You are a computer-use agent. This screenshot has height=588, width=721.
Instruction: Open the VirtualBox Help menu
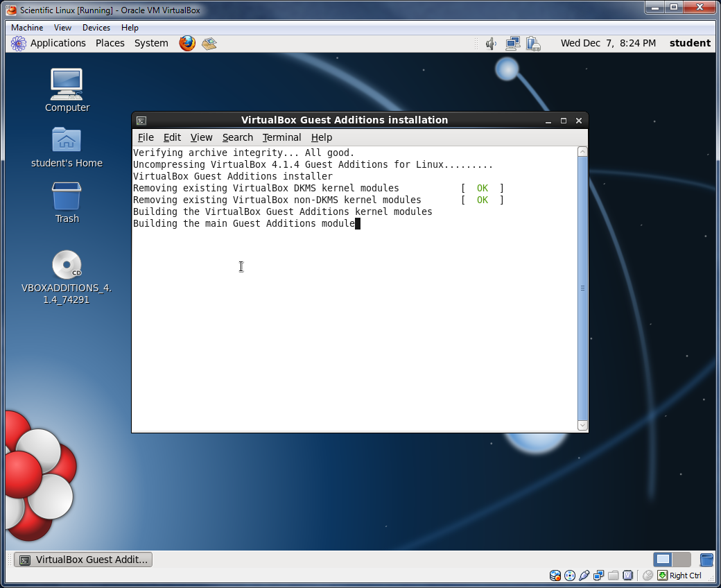pyautogui.click(x=130, y=28)
